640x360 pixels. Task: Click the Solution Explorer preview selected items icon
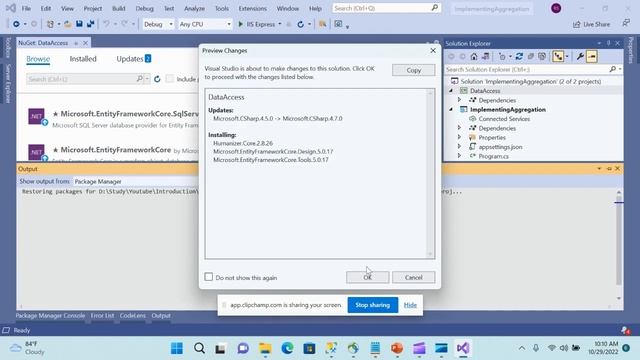point(592,56)
